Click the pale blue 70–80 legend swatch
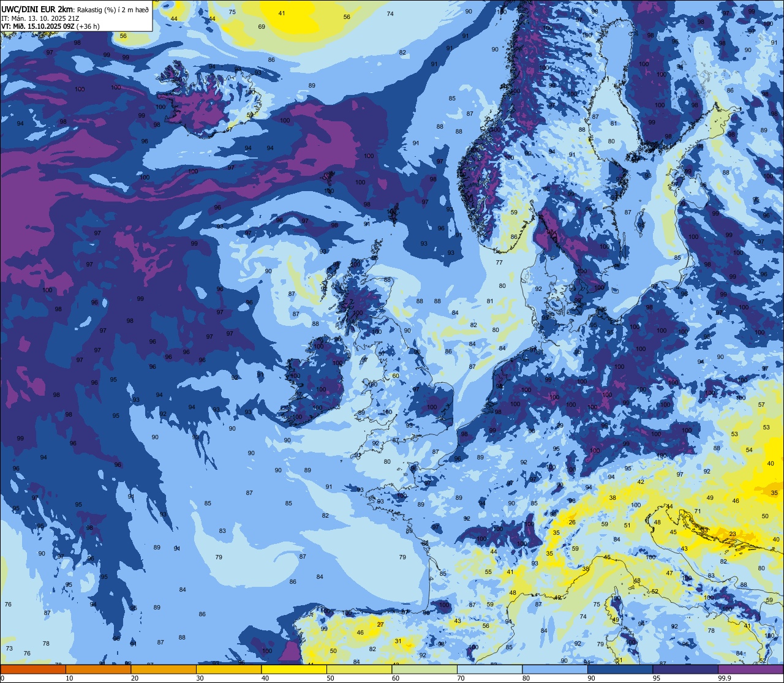 point(489,669)
